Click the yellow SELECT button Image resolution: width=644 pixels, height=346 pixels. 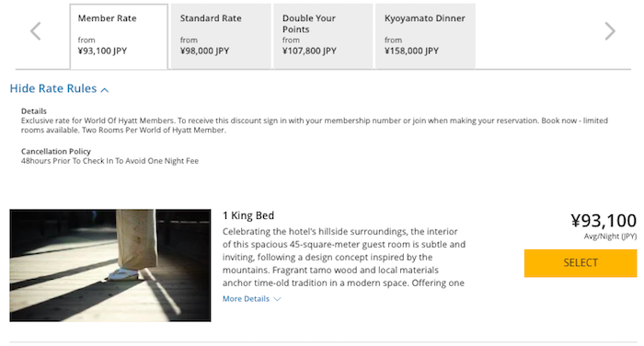tap(581, 263)
